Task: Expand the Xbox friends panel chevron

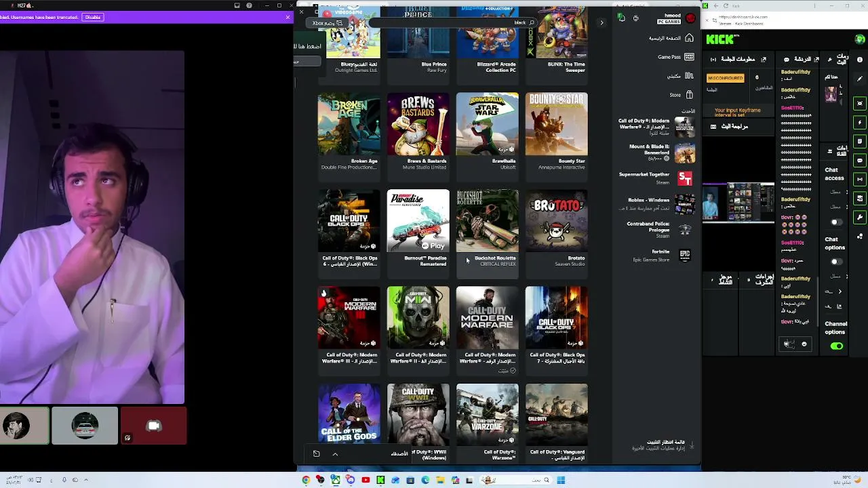Action: point(335,453)
